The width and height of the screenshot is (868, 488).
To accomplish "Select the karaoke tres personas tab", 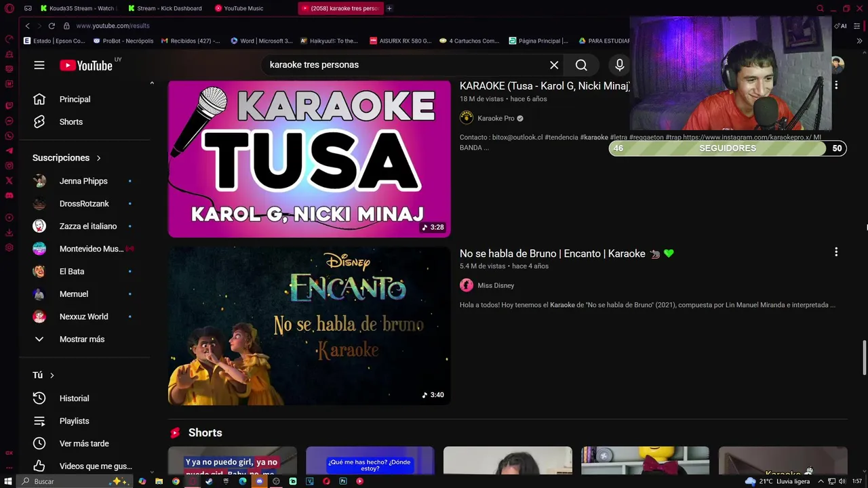I will click(x=340, y=8).
